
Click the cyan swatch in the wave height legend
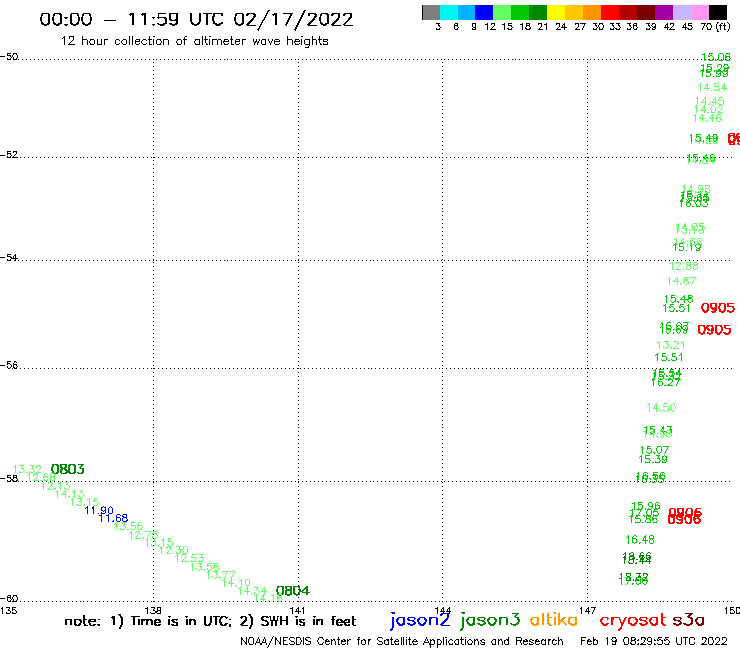(449, 12)
